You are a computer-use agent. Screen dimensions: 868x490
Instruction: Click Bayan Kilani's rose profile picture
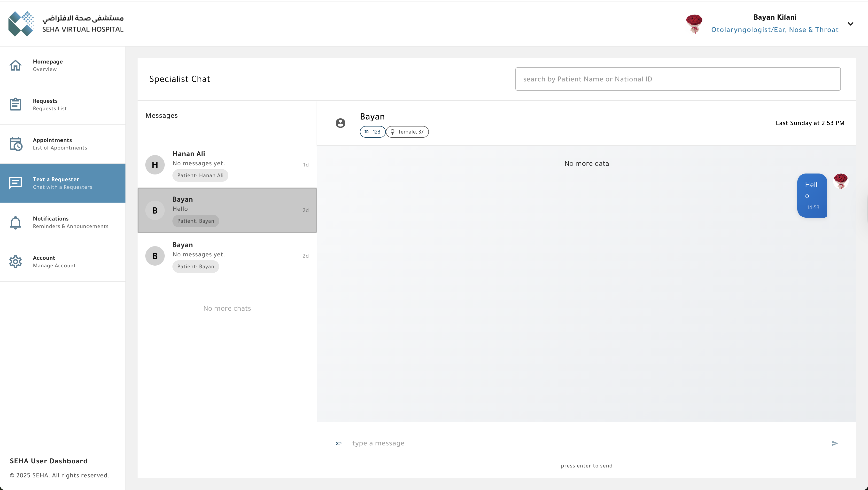[694, 24]
